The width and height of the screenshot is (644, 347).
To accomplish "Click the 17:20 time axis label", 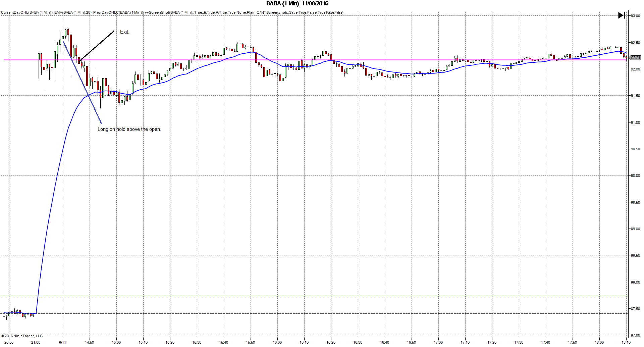I will [x=492, y=342].
